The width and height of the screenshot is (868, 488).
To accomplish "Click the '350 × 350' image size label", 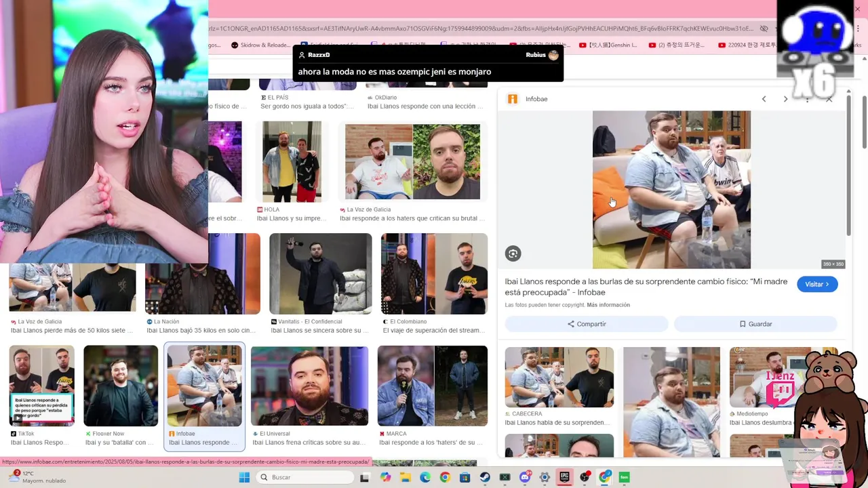I will click(833, 264).
